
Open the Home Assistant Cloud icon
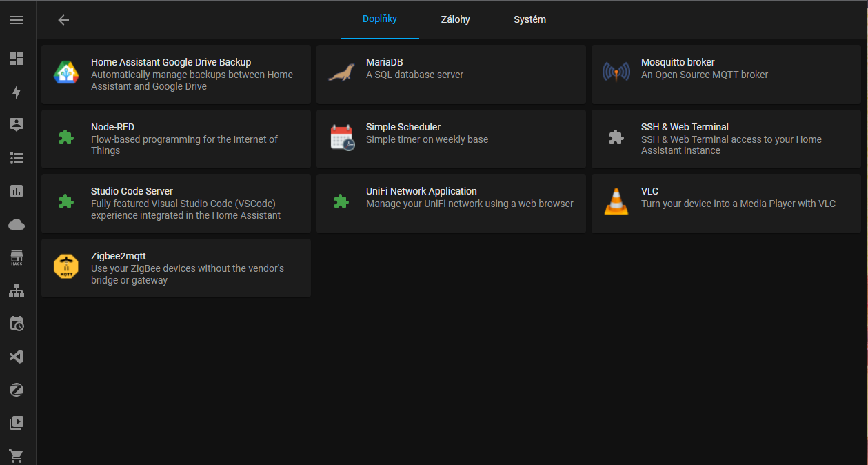coord(17,224)
